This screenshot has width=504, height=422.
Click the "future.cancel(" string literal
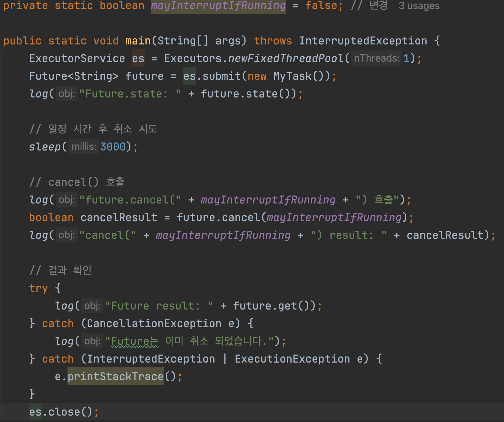(130, 200)
